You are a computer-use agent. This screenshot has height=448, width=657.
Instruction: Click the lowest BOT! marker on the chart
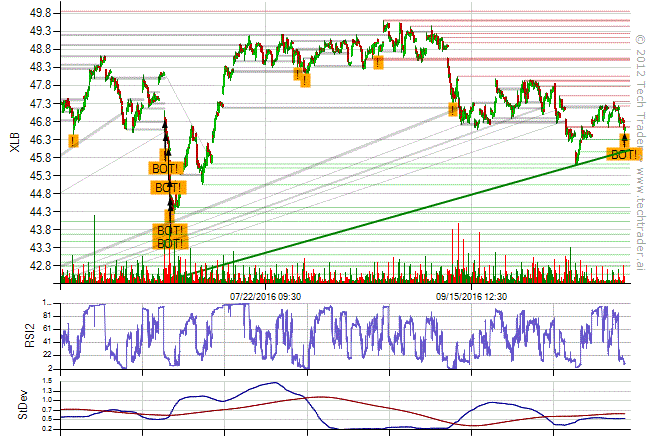point(168,243)
